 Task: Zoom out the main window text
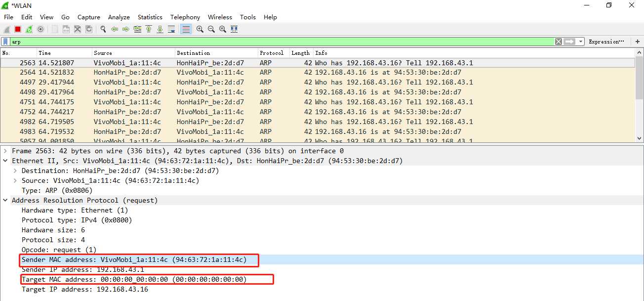click(x=211, y=29)
